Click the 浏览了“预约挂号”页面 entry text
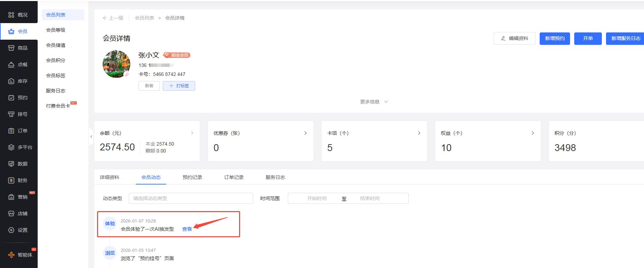The width and height of the screenshot is (644, 268). (x=147, y=258)
